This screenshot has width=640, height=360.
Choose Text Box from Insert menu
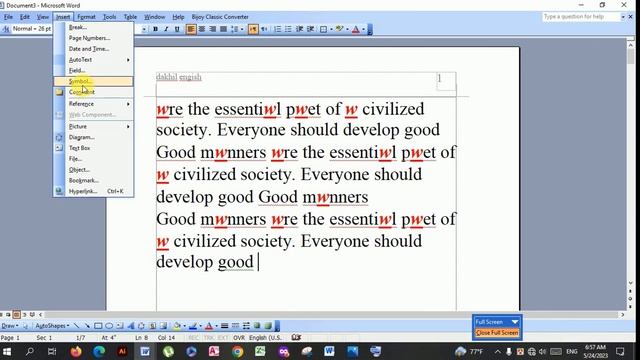(93, 148)
